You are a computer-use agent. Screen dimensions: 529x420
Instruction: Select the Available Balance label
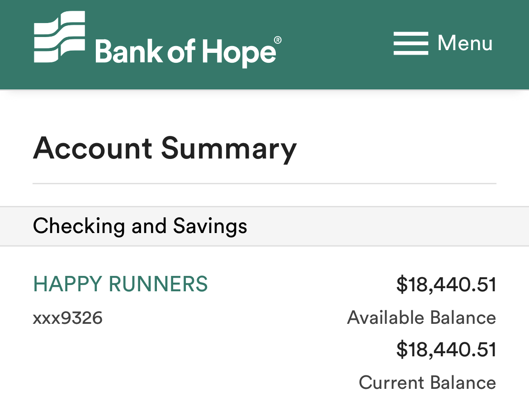pos(421,318)
